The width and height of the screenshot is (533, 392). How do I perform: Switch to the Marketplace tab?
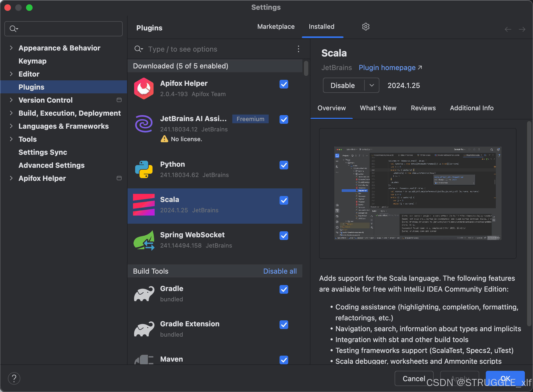coord(276,27)
